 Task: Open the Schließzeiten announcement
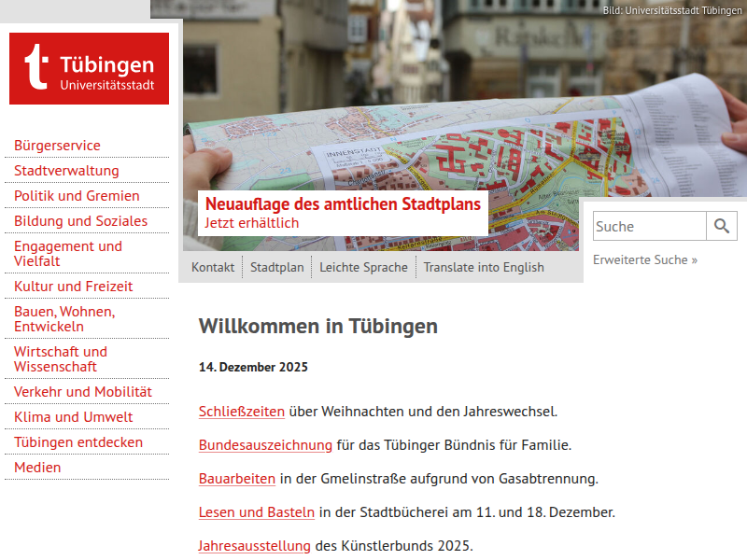(241, 412)
